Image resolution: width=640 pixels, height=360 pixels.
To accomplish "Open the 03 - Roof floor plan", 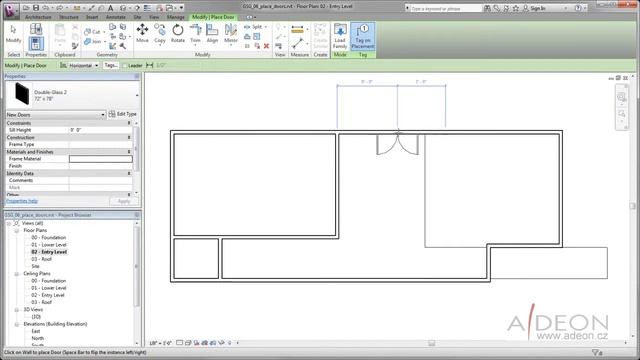I will click(42, 259).
